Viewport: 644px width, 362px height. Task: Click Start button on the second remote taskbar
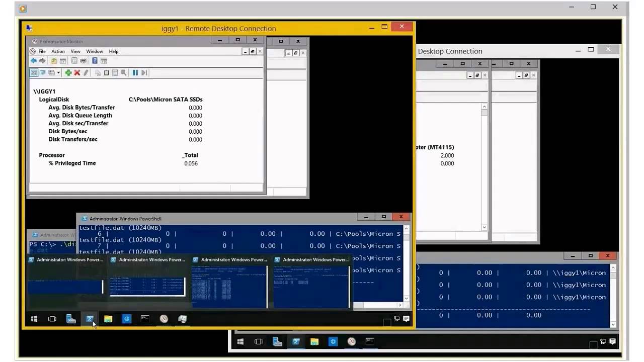tap(240, 342)
